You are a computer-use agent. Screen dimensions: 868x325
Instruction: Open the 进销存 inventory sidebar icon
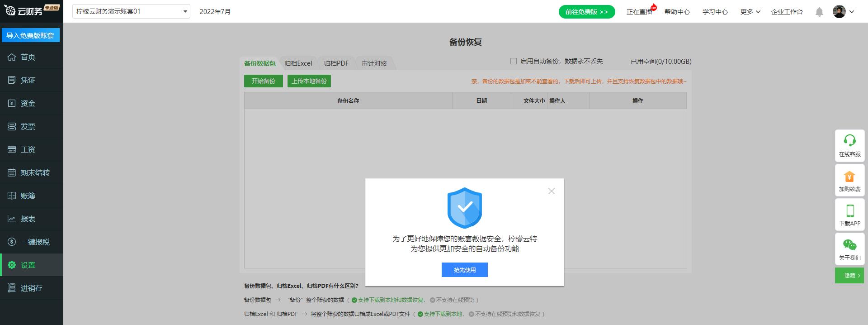point(12,288)
